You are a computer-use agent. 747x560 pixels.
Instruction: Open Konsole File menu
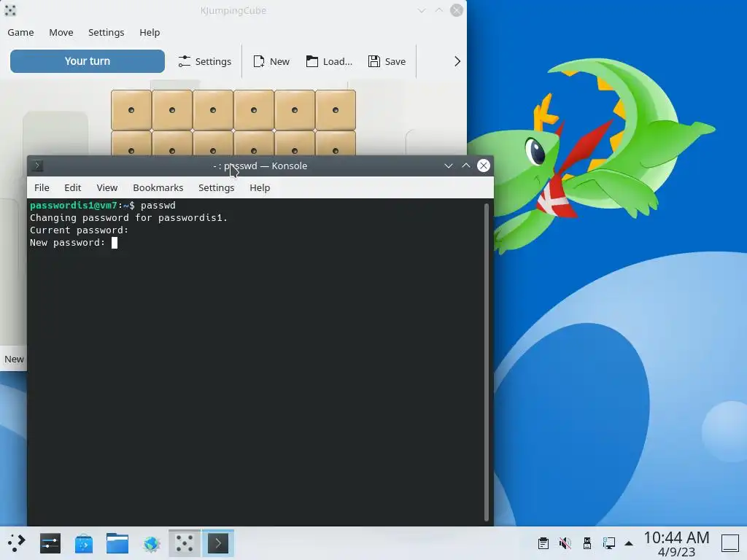coord(42,187)
